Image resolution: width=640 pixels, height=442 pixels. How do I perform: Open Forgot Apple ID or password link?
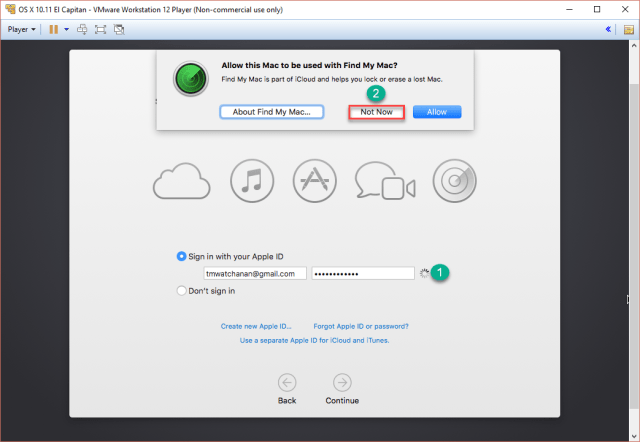361,326
